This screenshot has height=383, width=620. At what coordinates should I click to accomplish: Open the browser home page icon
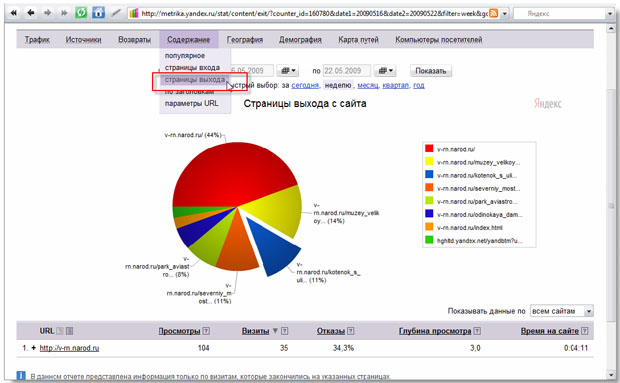point(98,13)
